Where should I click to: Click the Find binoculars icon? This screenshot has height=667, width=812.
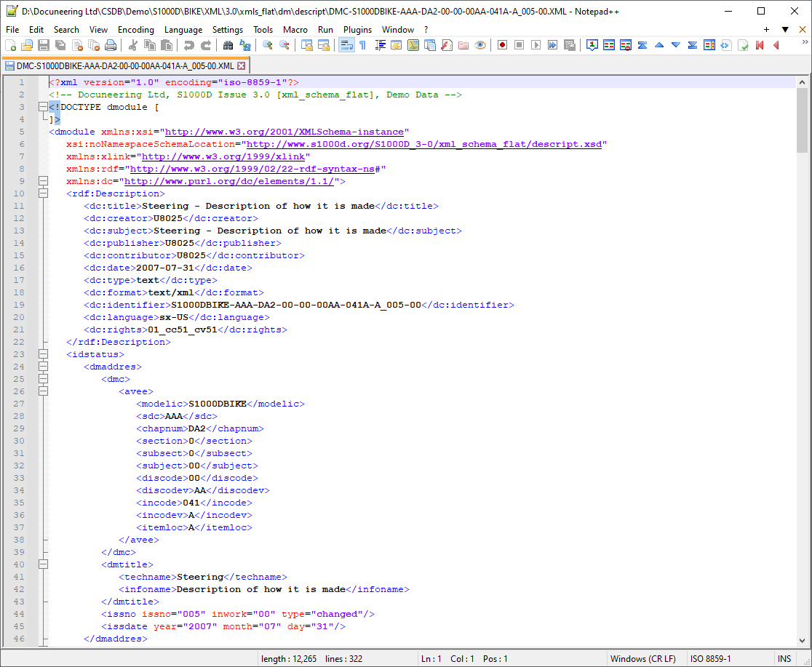pyautogui.click(x=228, y=45)
